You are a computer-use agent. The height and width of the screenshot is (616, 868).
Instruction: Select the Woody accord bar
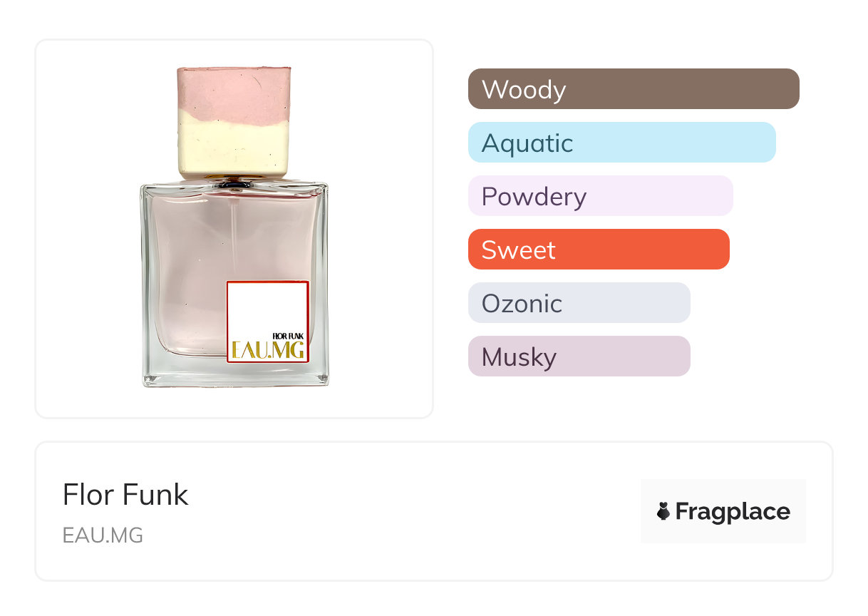click(634, 89)
